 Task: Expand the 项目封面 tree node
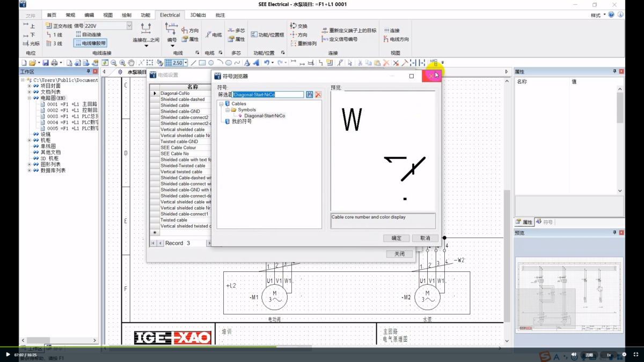pos(30,86)
